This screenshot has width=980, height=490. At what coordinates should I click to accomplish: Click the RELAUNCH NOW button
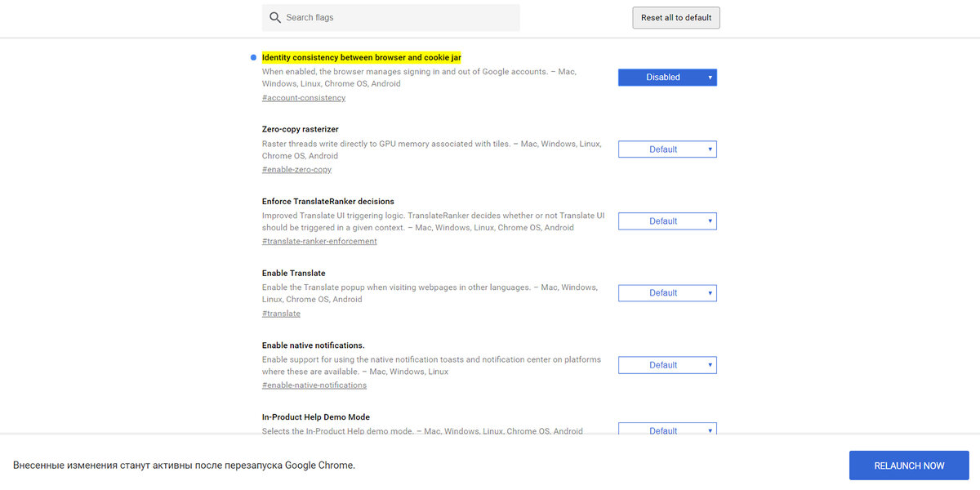click(x=909, y=465)
